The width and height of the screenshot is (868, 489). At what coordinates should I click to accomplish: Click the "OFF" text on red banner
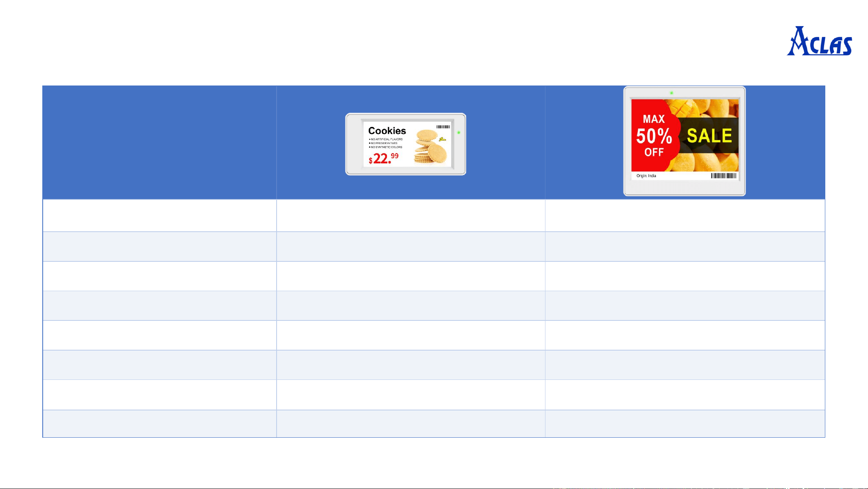point(654,152)
